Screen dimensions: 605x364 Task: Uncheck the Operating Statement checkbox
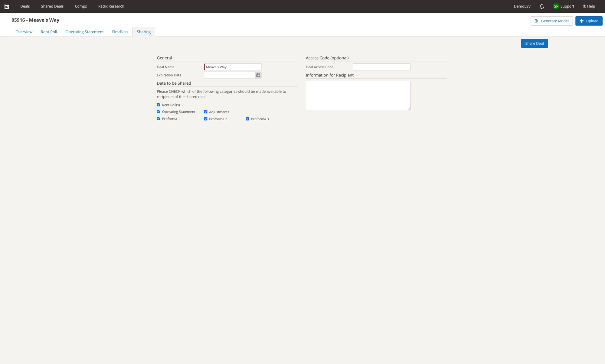pos(159,112)
